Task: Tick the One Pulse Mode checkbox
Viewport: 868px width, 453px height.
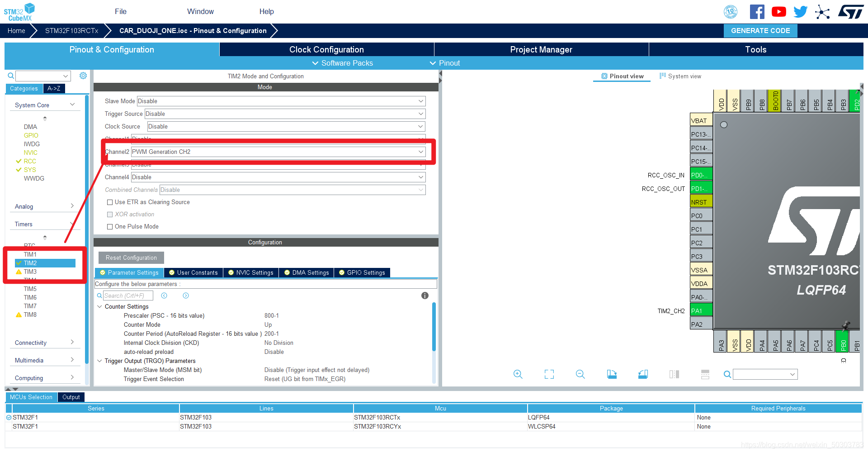Action: (110, 227)
